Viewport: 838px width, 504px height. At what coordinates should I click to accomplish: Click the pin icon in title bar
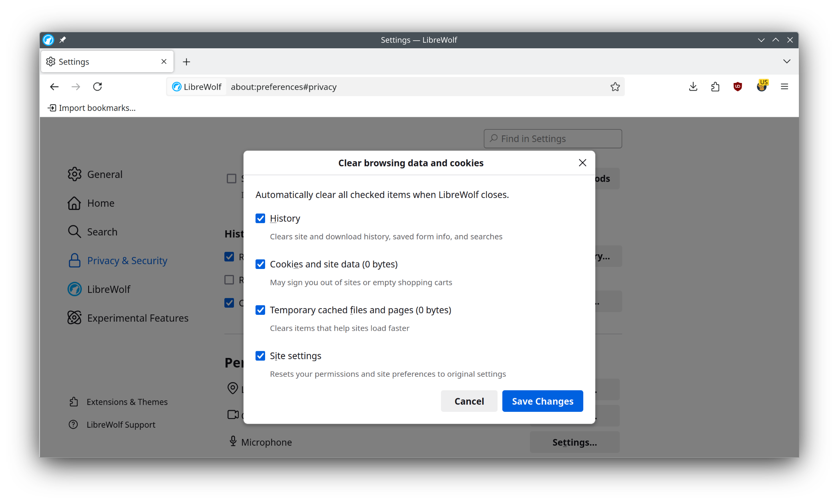[x=63, y=40]
